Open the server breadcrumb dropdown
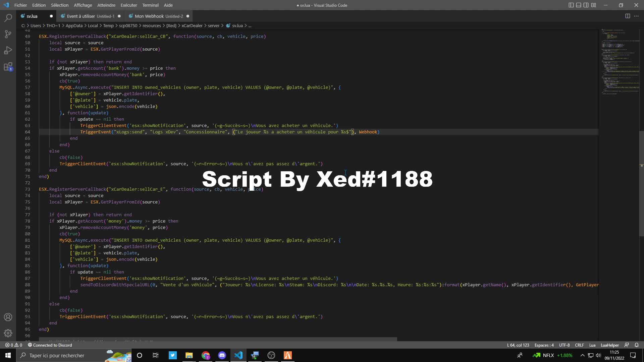Image resolution: width=644 pixels, height=362 pixels. (x=213, y=25)
